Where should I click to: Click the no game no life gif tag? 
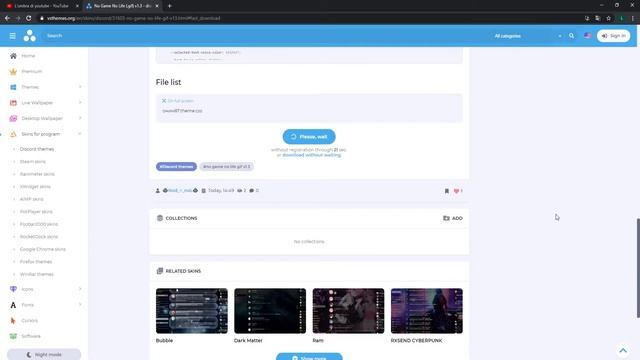(227, 167)
